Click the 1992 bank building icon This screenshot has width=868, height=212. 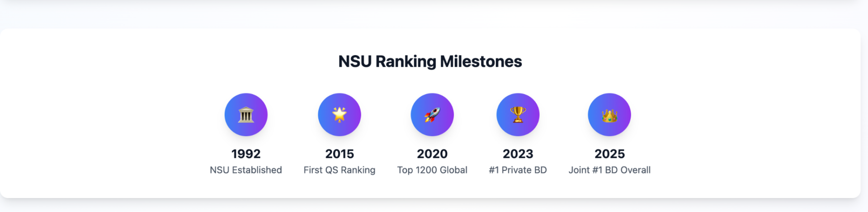tap(246, 115)
